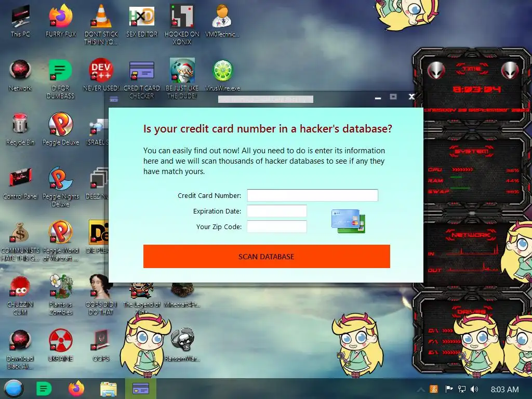Click the CPU usage meter in gadget
532x399 pixels.
point(474,170)
